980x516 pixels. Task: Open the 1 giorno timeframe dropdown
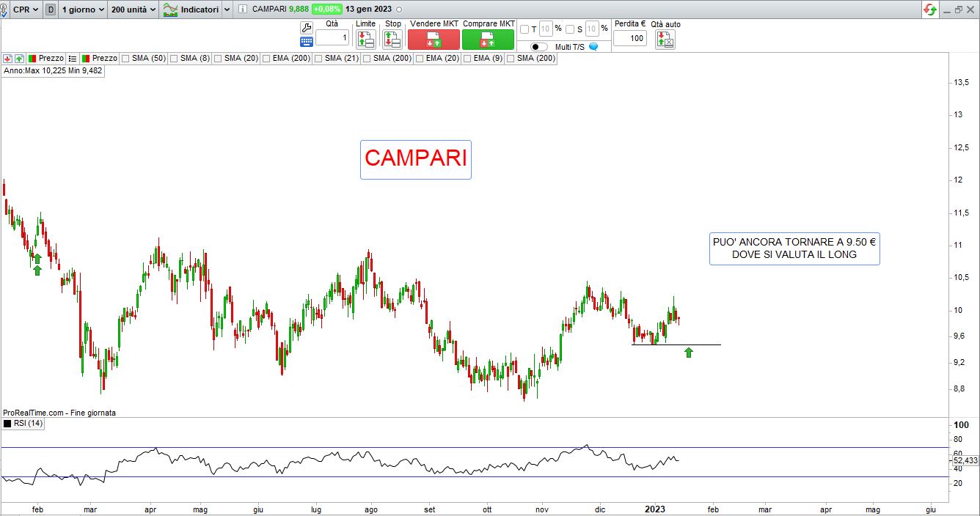tap(81, 10)
